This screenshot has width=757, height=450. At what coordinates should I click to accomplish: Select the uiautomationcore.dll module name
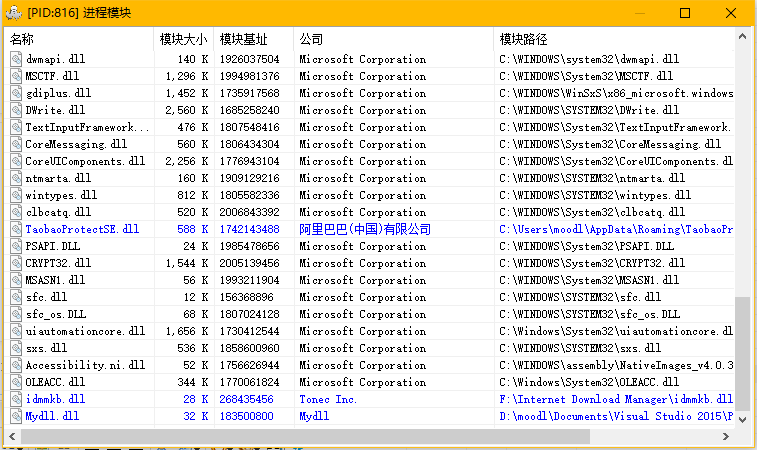pyautogui.click(x=85, y=331)
